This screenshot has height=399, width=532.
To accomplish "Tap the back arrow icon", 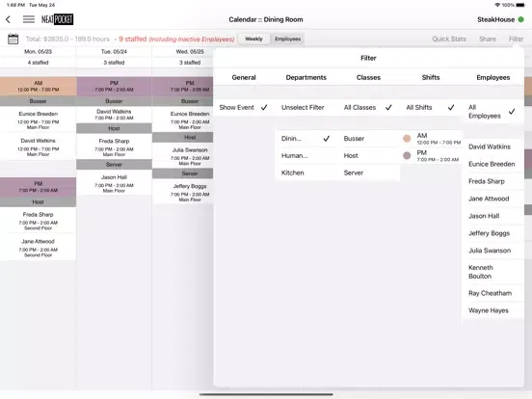I will 8,19.
